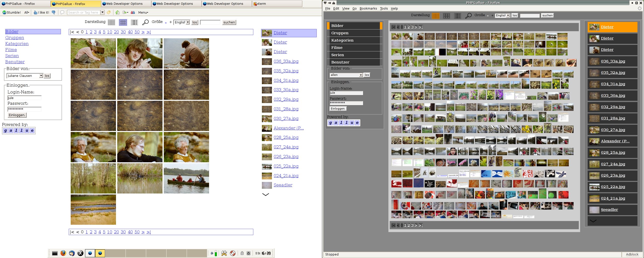The width and height of the screenshot is (644, 258).
Task: Click the StumbleUpon home icon
Action: (x=117, y=12)
